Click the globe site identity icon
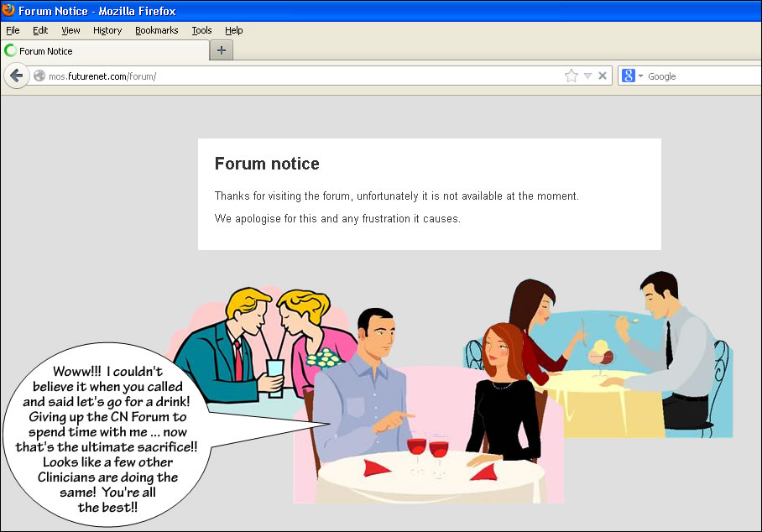762x532 pixels. pyautogui.click(x=39, y=76)
